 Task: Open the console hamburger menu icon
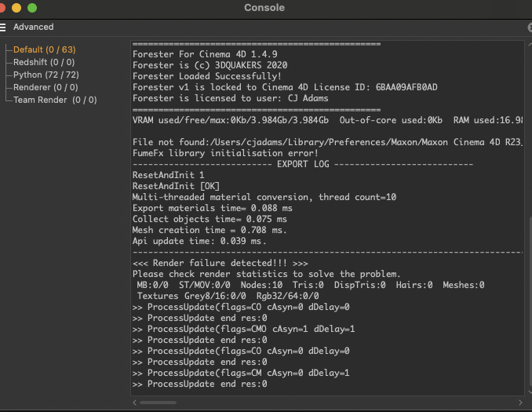tap(4, 27)
